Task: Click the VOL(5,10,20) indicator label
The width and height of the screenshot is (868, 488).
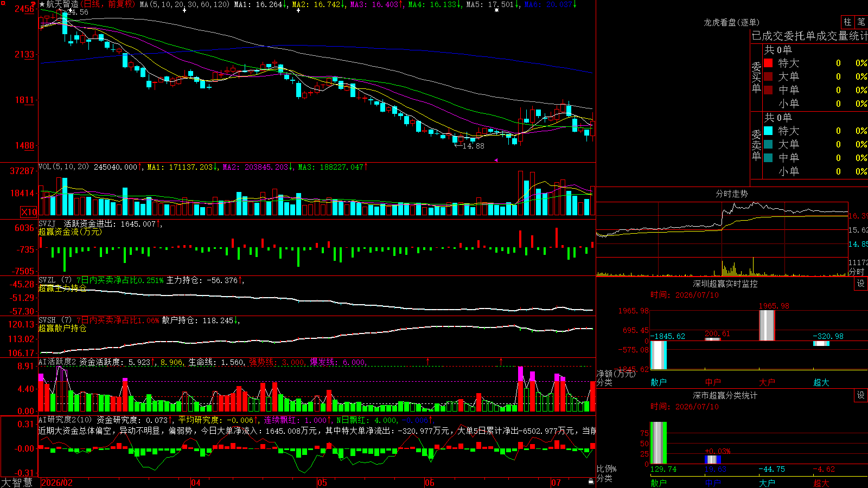Action: (63, 167)
